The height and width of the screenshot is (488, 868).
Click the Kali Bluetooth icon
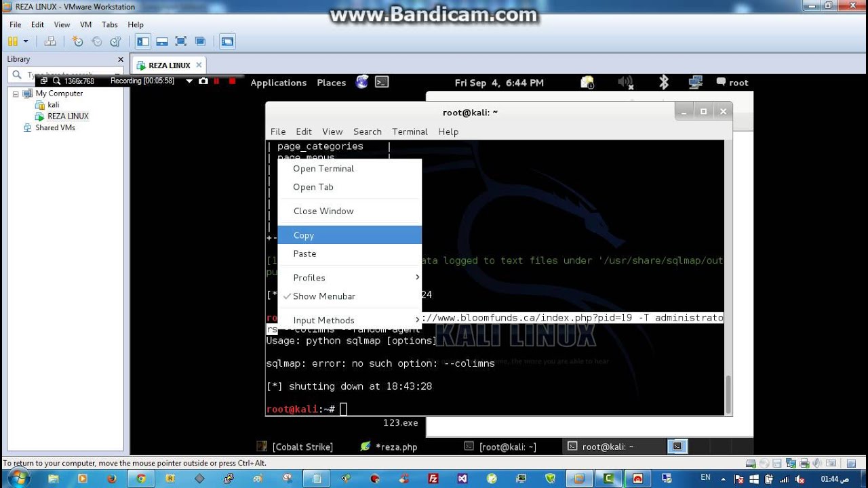[x=664, y=82]
